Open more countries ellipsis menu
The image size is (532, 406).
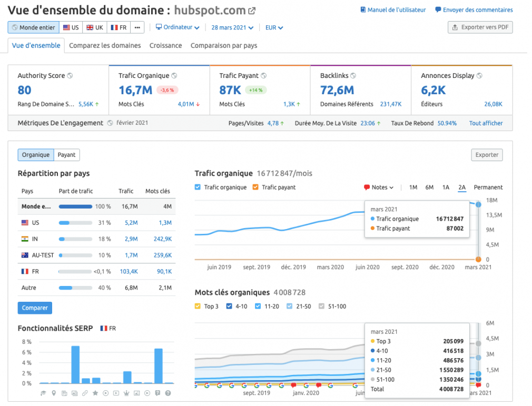[139, 28]
